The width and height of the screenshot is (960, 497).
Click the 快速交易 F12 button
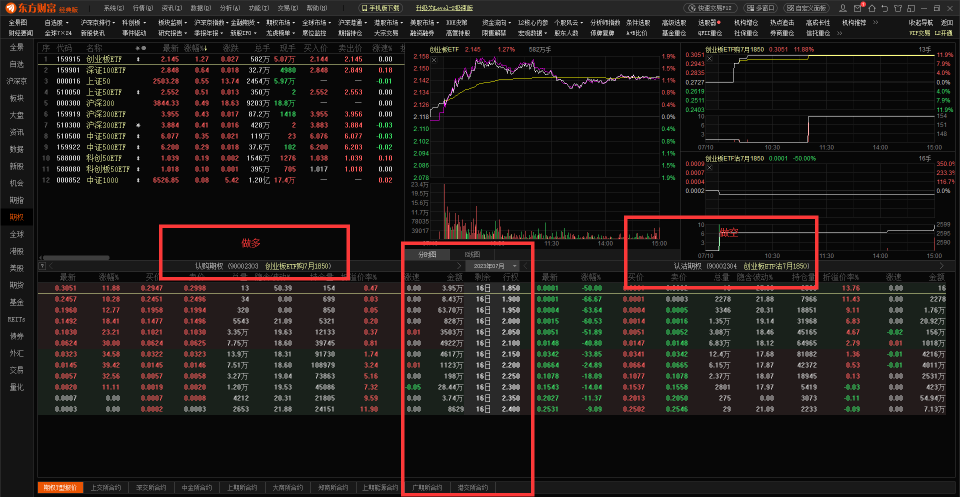click(x=710, y=8)
